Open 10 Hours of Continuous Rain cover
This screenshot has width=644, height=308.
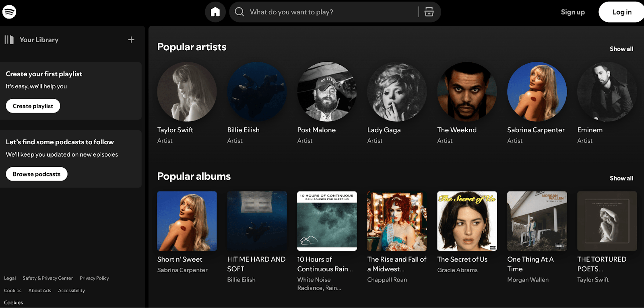[x=327, y=221]
